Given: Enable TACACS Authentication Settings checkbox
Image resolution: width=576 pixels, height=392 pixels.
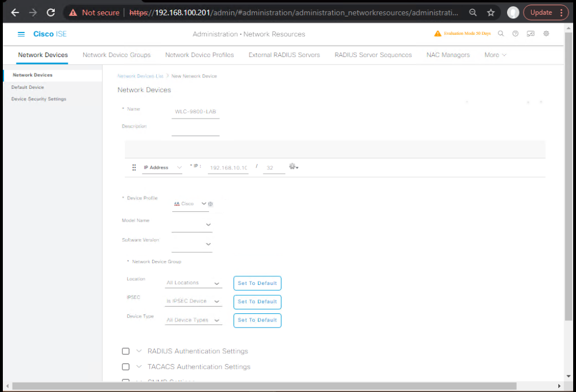Looking at the screenshot, I should (x=126, y=367).
